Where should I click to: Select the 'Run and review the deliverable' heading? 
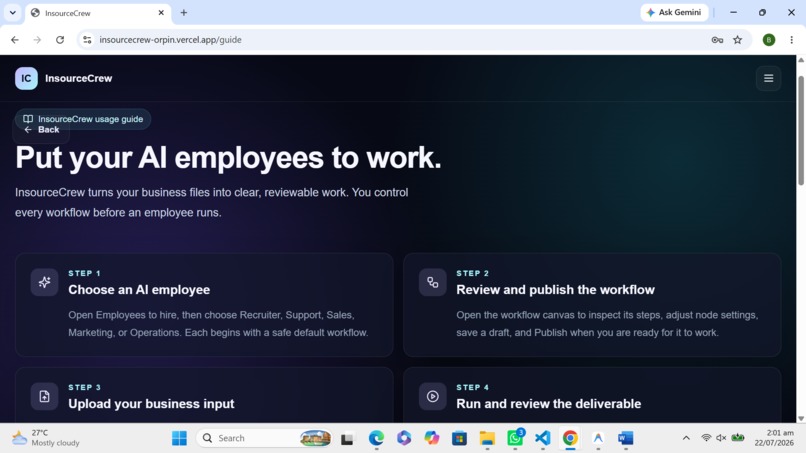coord(548,404)
